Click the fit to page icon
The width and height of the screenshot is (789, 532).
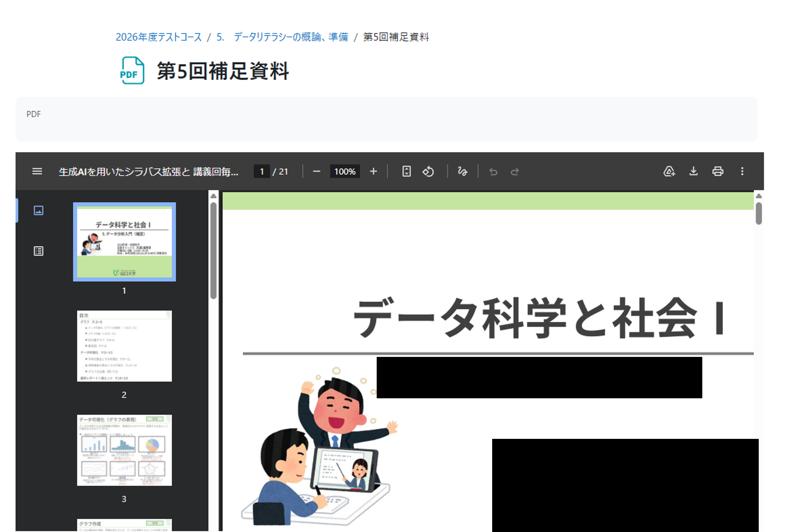point(406,171)
